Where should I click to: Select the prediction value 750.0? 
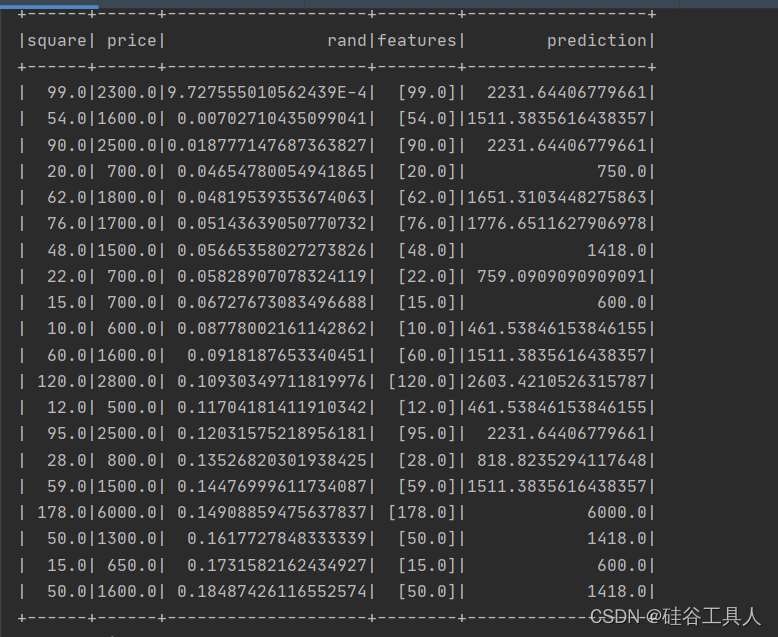(x=622, y=171)
